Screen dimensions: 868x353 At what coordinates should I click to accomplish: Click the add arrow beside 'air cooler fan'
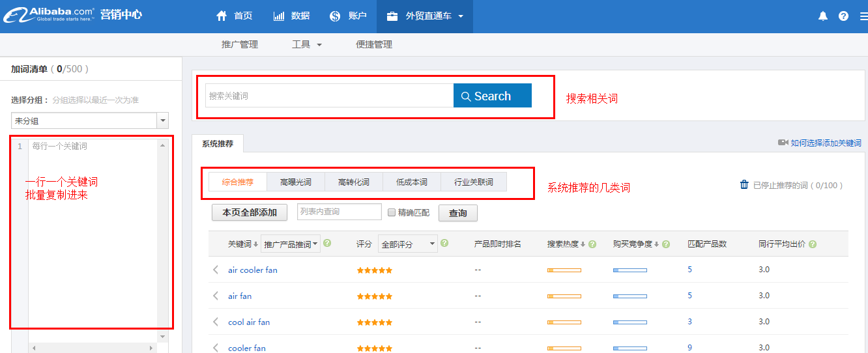point(216,270)
